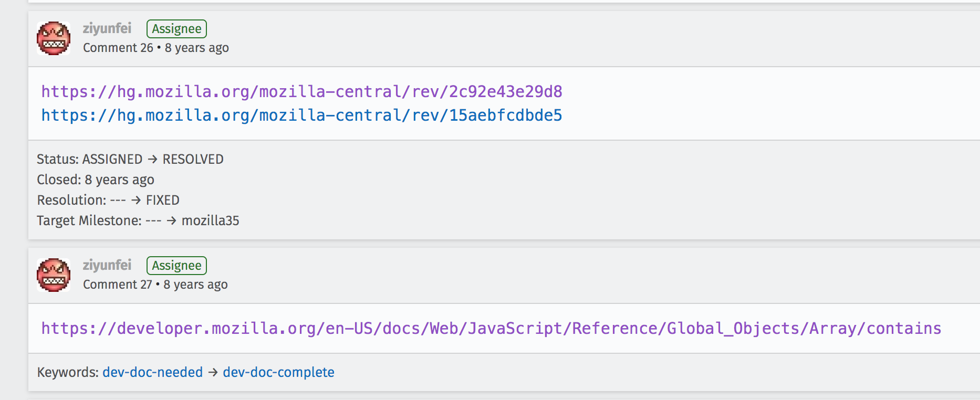Open the Comment 26 permalink

(x=118, y=48)
